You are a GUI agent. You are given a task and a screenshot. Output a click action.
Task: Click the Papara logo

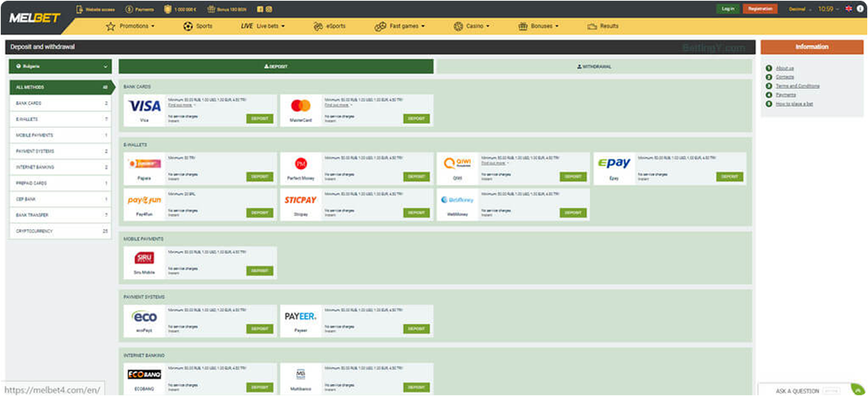coord(144,164)
